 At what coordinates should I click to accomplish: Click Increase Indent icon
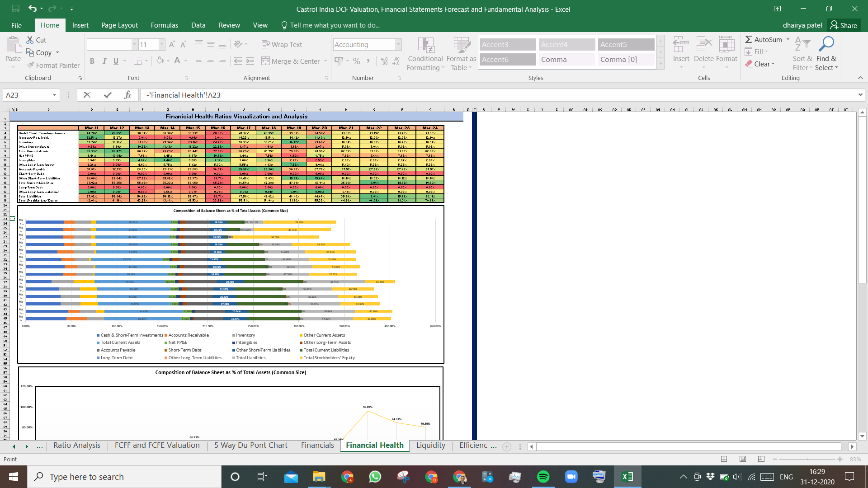coord(250,61)
